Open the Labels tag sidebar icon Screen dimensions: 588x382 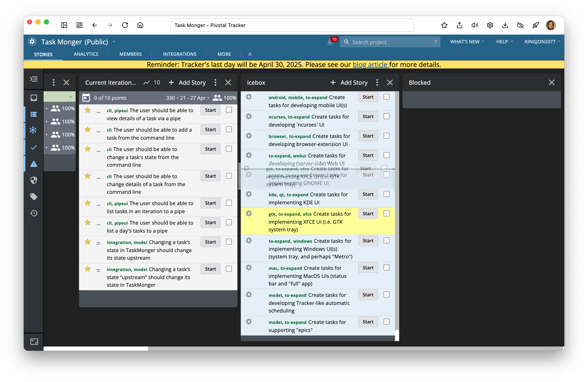34,197
